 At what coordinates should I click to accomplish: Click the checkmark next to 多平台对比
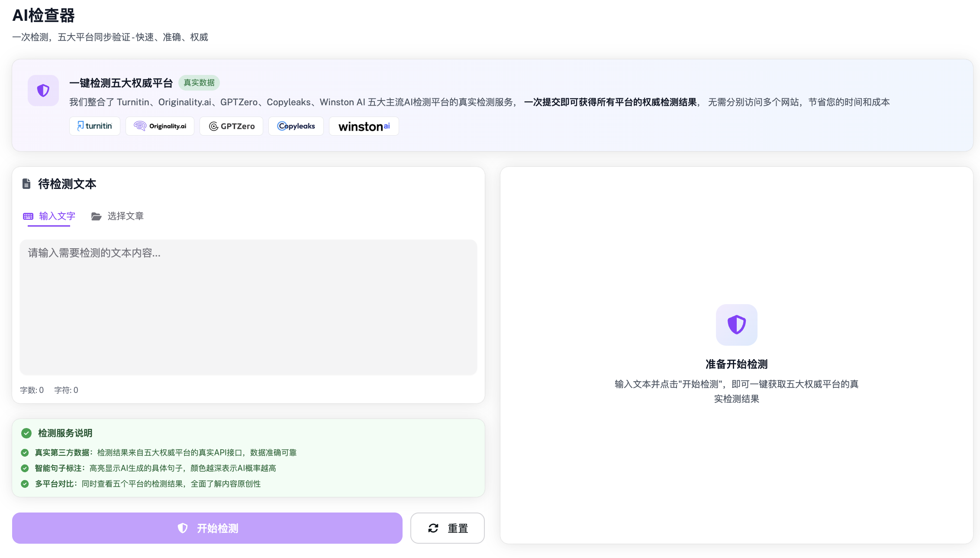pyautogui.click(x=25, y=483)
